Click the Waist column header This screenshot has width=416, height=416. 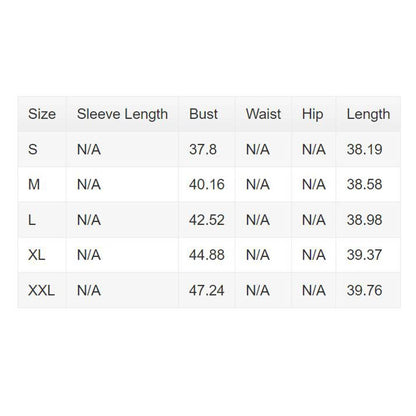[x=263, y=114]
